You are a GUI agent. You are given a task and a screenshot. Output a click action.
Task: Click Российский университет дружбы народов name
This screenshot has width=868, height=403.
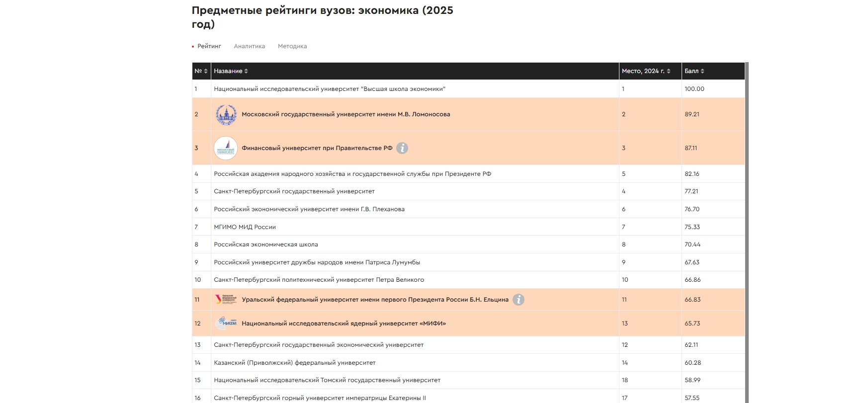click(317, 262)
